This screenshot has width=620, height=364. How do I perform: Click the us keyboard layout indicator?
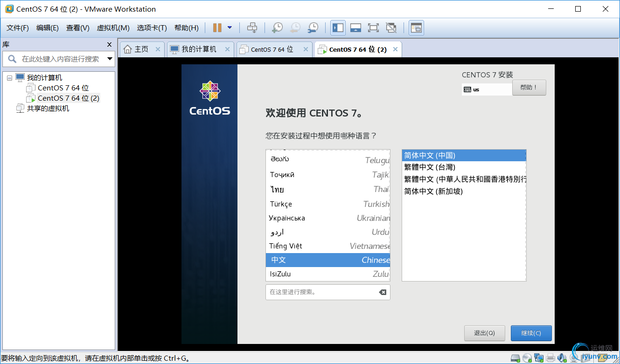pos(487,89)
